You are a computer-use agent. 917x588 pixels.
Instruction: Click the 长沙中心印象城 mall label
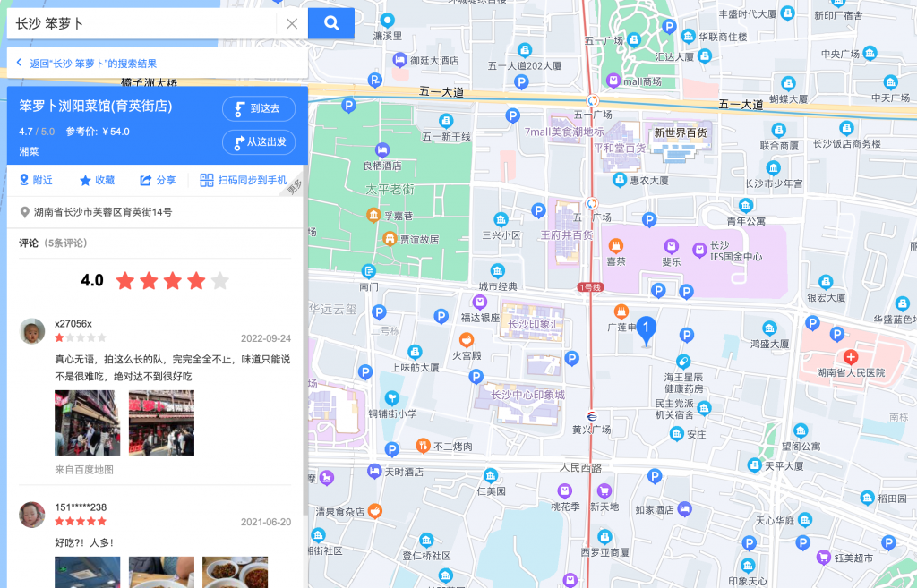point(527,395)
